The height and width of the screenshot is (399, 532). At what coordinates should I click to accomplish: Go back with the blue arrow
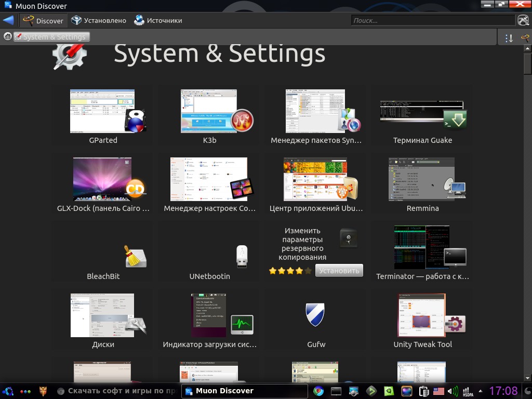[8, 20]
